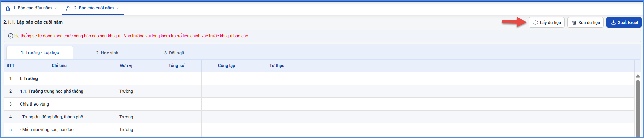
Task: Expand the Báo cáo đầu năm chevron
Action: (56, 8)
